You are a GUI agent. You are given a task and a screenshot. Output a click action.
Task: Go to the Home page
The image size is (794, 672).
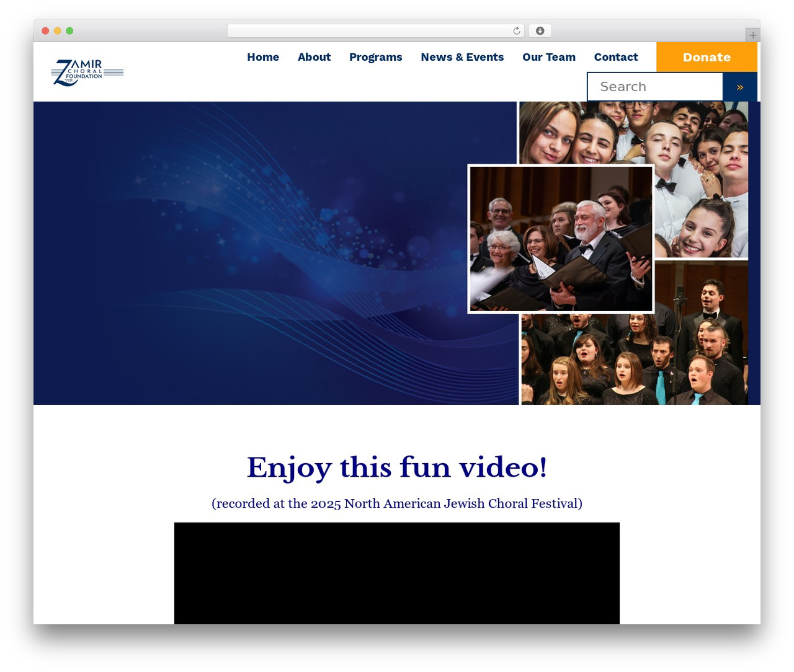tap(263, 57)
